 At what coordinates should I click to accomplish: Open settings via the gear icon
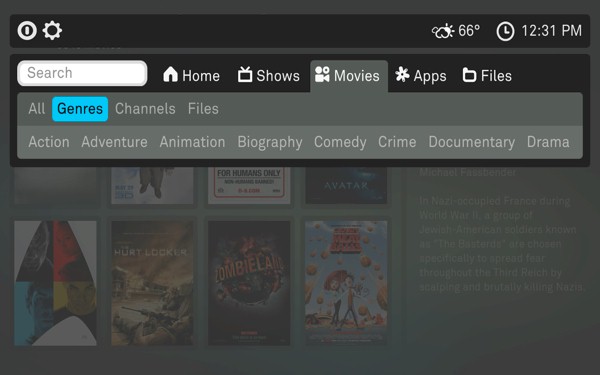(x=52, y=31)
